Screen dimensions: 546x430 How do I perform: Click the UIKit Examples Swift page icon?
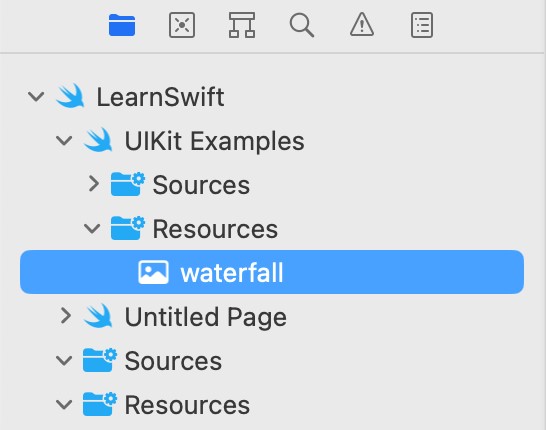coord(98,140)
